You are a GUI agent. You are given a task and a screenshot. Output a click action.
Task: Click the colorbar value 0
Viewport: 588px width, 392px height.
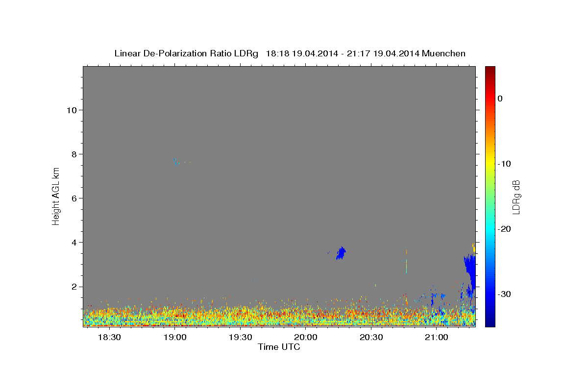pyautogui.click(x=500, y=98)
